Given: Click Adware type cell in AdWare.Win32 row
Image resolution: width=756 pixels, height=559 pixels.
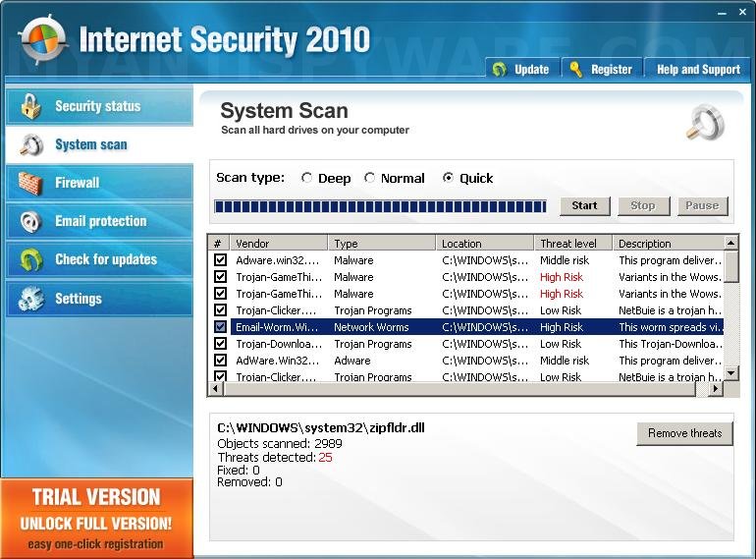Looking at the screenshot, I should pyautogui.click(x=352, y=361).
